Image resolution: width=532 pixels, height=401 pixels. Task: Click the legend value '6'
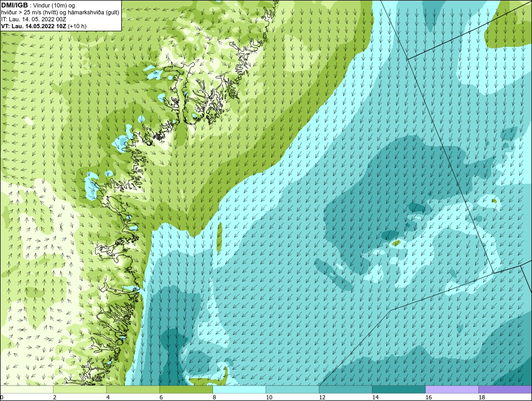point(161,397)
